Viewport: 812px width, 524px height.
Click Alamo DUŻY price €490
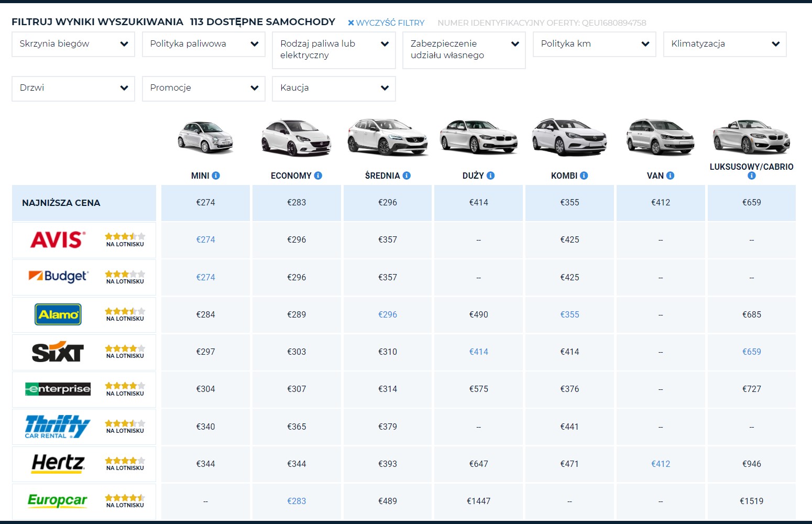click(479, 314)
